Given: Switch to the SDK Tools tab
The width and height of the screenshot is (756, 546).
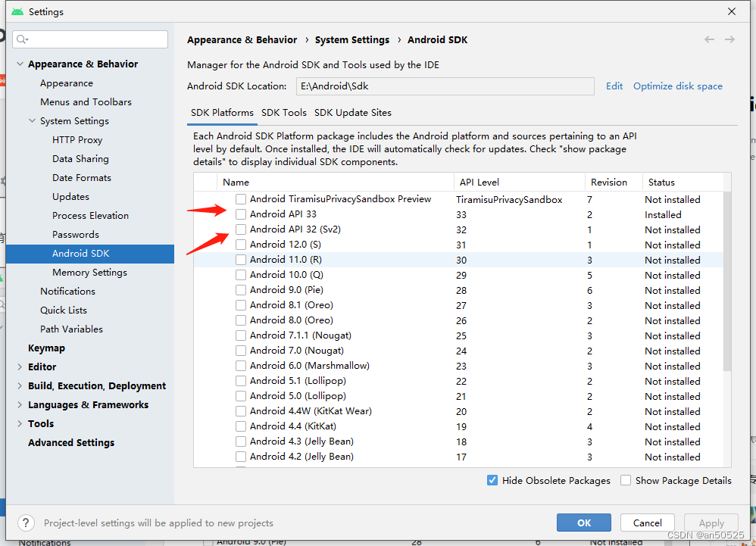Looking at the screenshot, I should pos(283,113).
